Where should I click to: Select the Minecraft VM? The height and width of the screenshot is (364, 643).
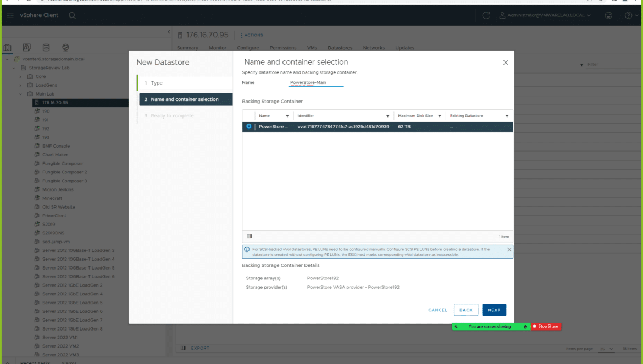[x=52, y=198]
